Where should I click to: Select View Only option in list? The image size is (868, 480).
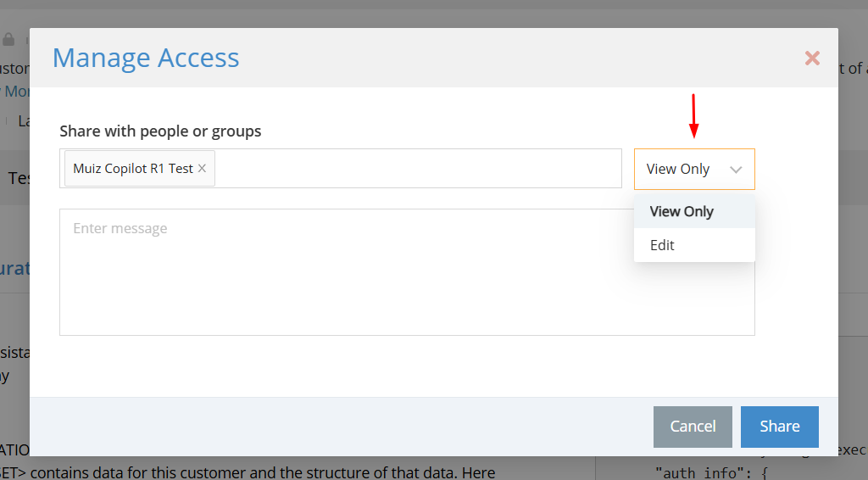[694, 211]
